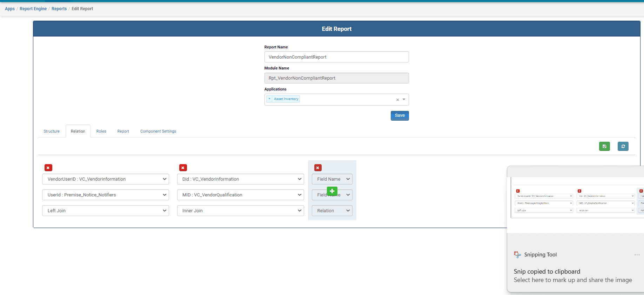Screen dimensions: 644x295
Task: Click the Snipping Tool app icon
Action: 517,255
